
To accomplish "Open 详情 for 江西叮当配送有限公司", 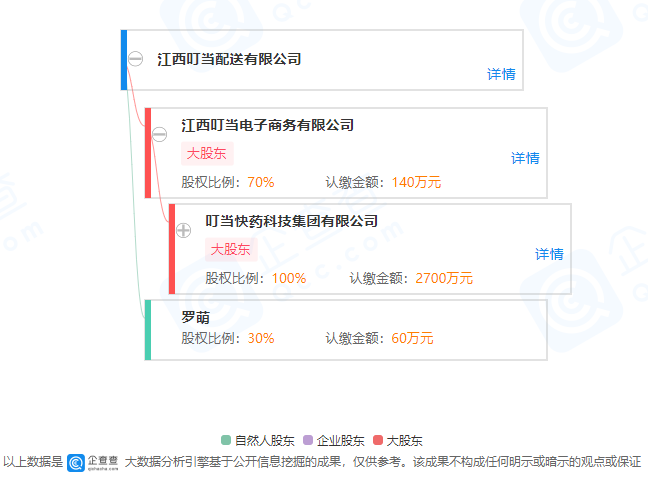I will 501,74.
